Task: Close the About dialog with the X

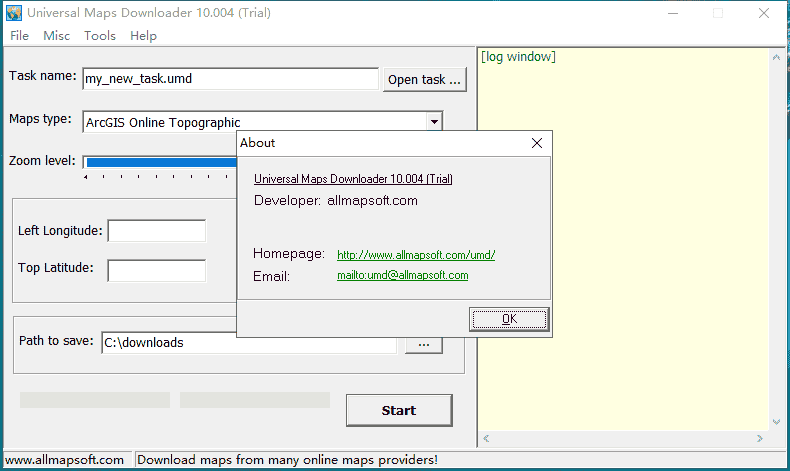Action: [x=536, y=143]
